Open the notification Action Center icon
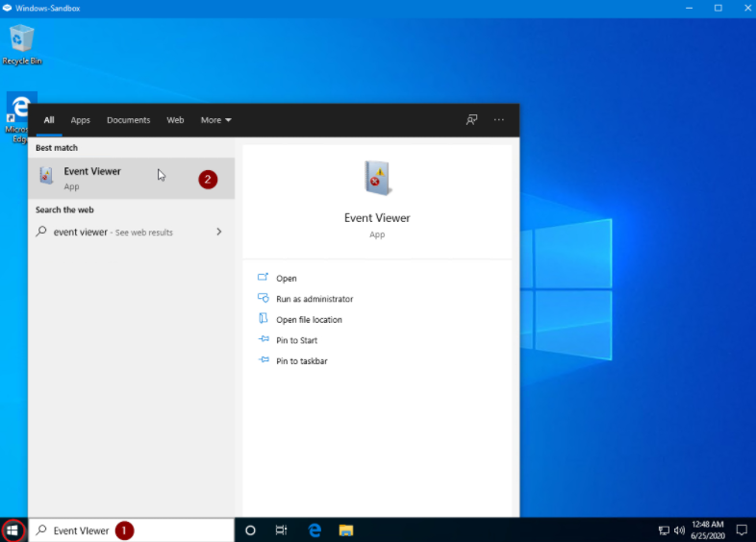The width and height of the screenshot is (756, 542). coord(741,530)
